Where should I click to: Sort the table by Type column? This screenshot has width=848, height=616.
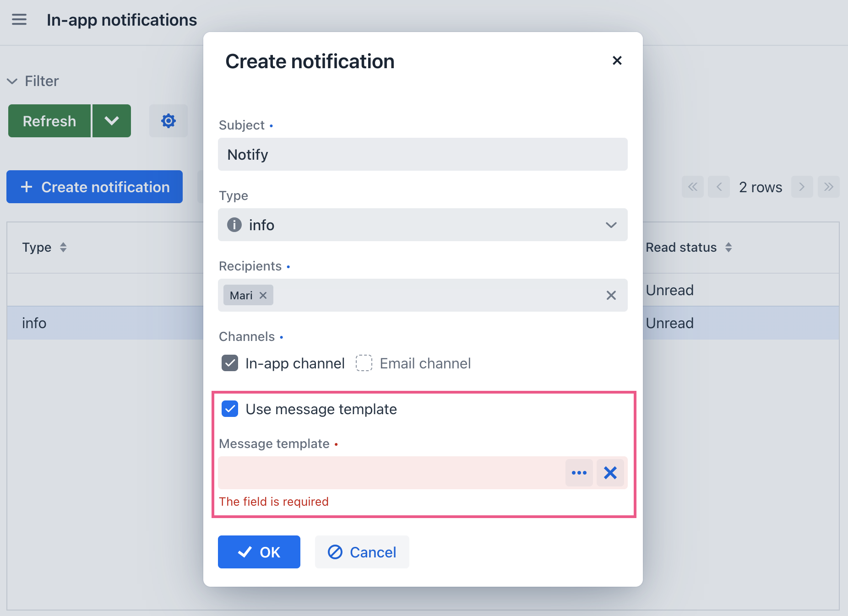pos(63,247)
